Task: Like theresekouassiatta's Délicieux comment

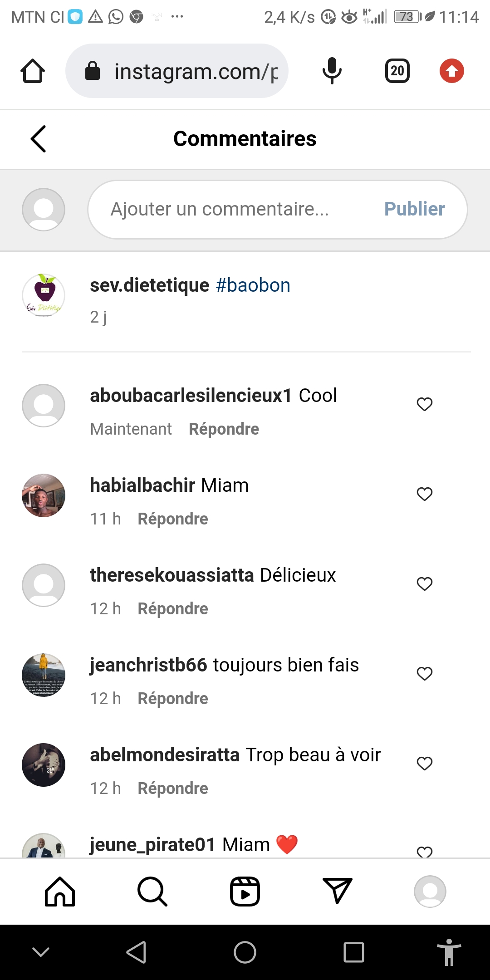Action: coord(425,583)
